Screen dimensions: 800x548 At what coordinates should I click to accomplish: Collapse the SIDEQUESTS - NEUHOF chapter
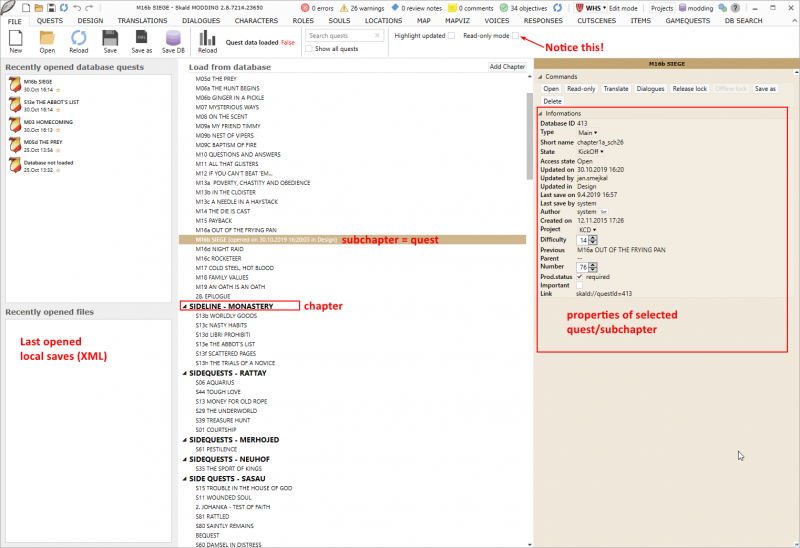click(x=185, y=459)
